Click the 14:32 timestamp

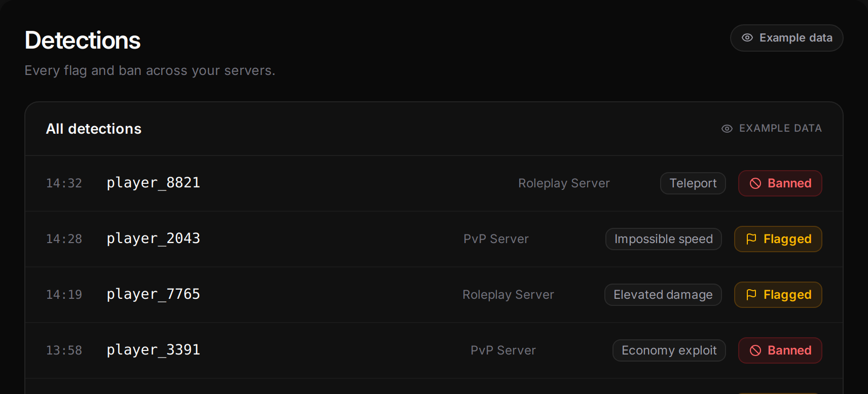pyautogui.click(x=64, y=183)
